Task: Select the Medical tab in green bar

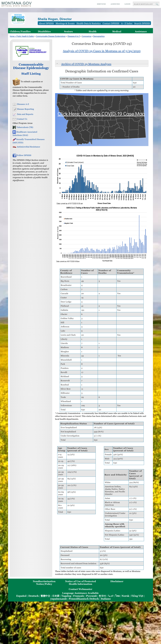Action: pyautogui.click(x=116, y=32)
